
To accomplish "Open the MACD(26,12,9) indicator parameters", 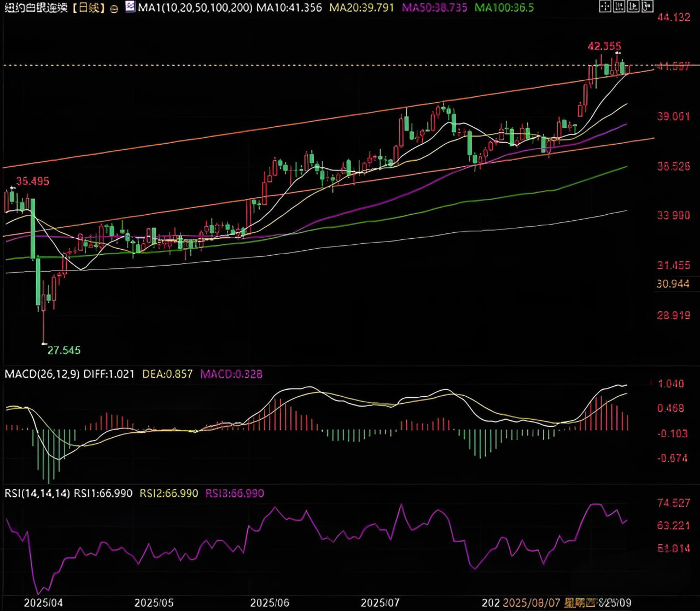I will (x=42, y=374).
